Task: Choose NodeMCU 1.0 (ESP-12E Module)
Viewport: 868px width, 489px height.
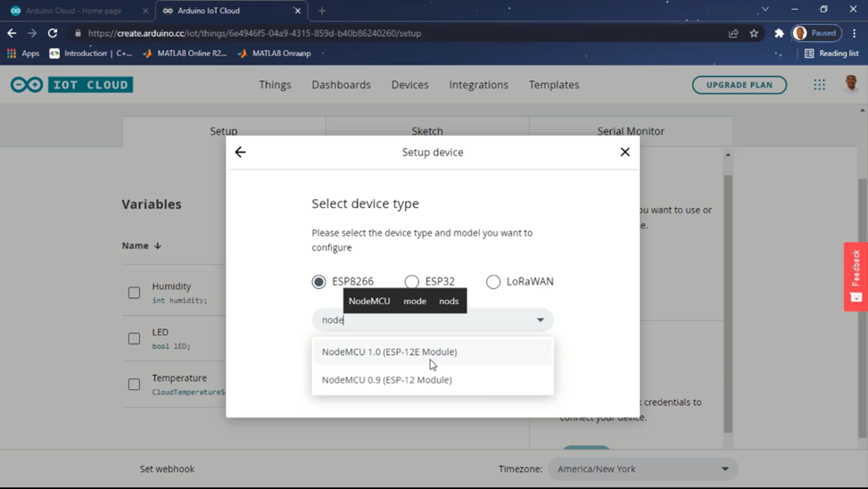Action: [433, 352]
